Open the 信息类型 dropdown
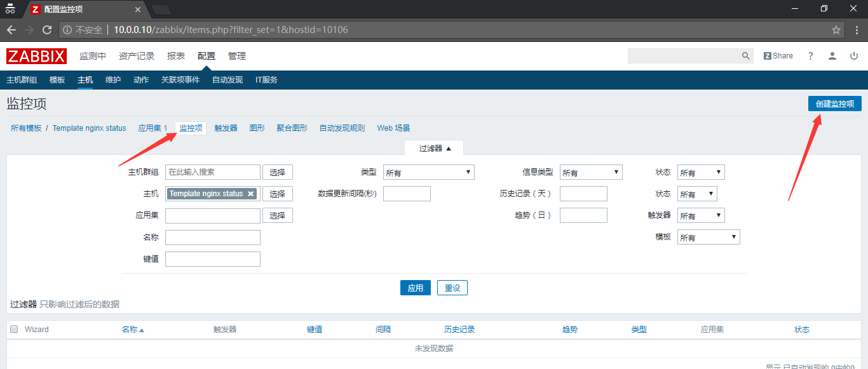The width and height of the screenshot is (868, 369). tap(591, 172)
